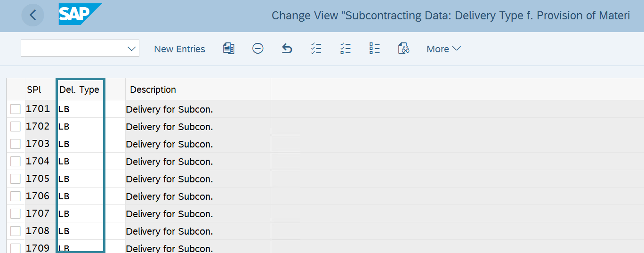Go back using the left chevron button
This screenshot has width=644, height=253.
pos(32,15)
